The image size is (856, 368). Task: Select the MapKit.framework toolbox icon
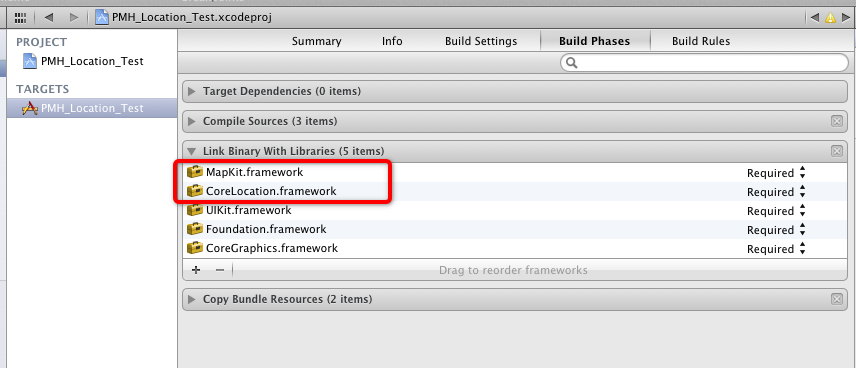tap(195, 172)
